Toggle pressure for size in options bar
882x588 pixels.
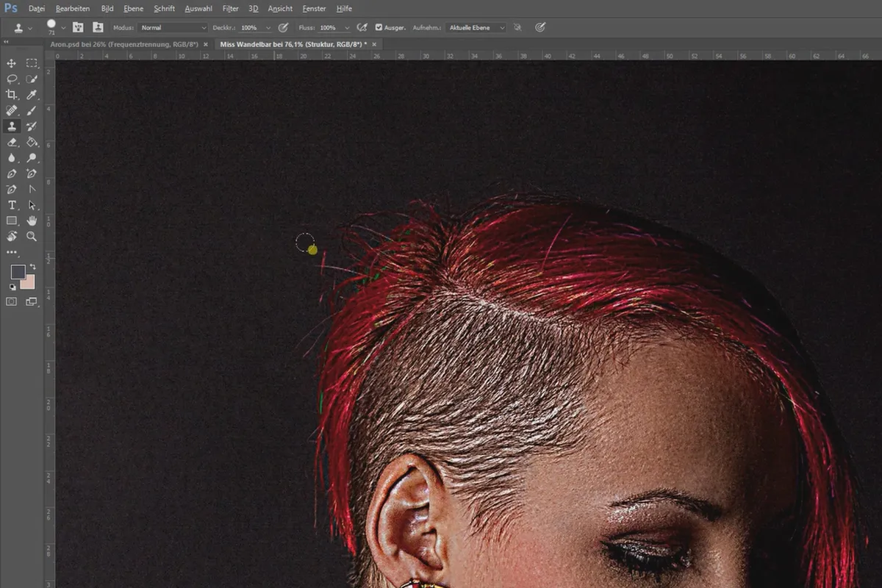pos(540,27)
